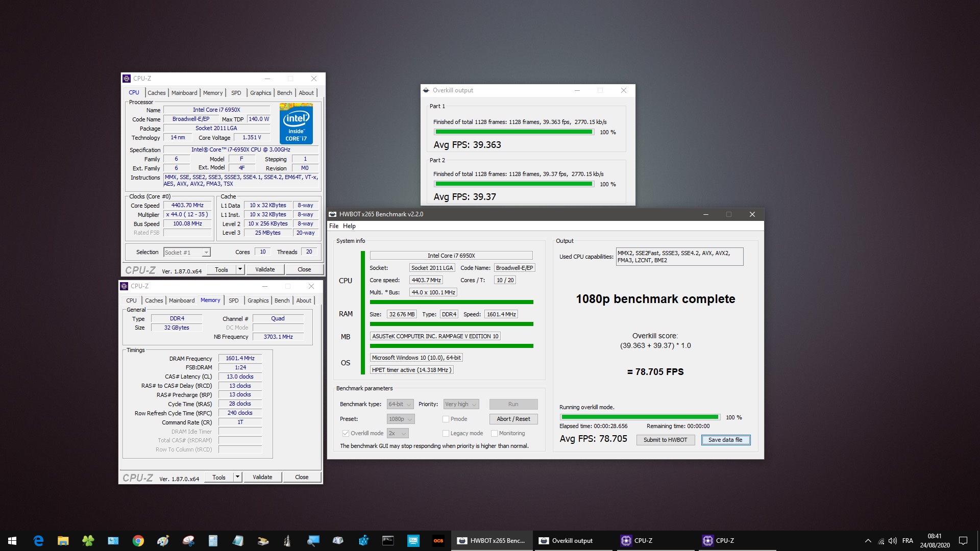Expand Tools arrow in top CPU-Z window
The height and width of the screenshot is (551, 980).
click(240, 269)
